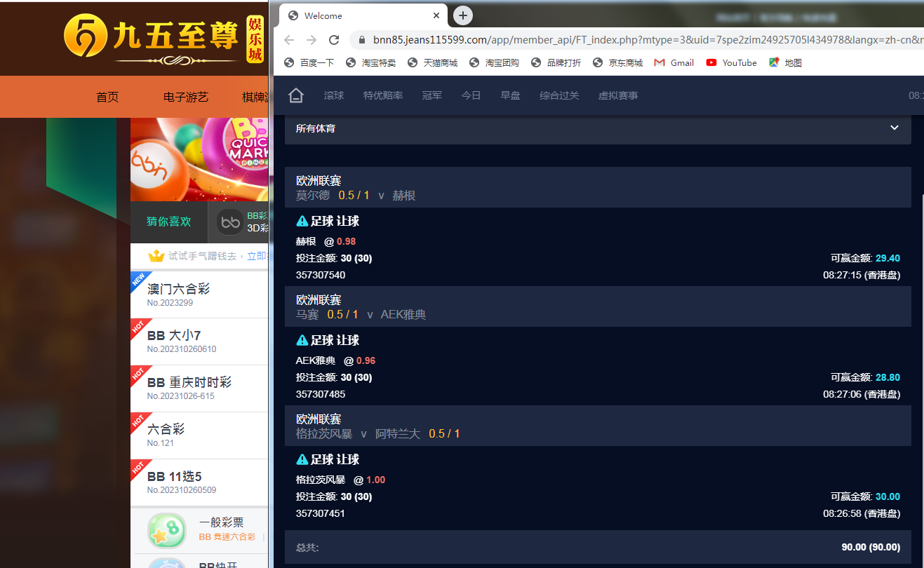
Task: Click the warning icon on the 赫根 bet
Action: click(x=302, y=221)
